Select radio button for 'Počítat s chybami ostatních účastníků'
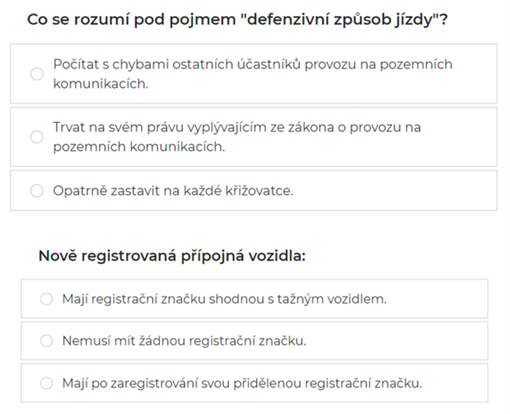Screen dimensions: 510x414 37,74
